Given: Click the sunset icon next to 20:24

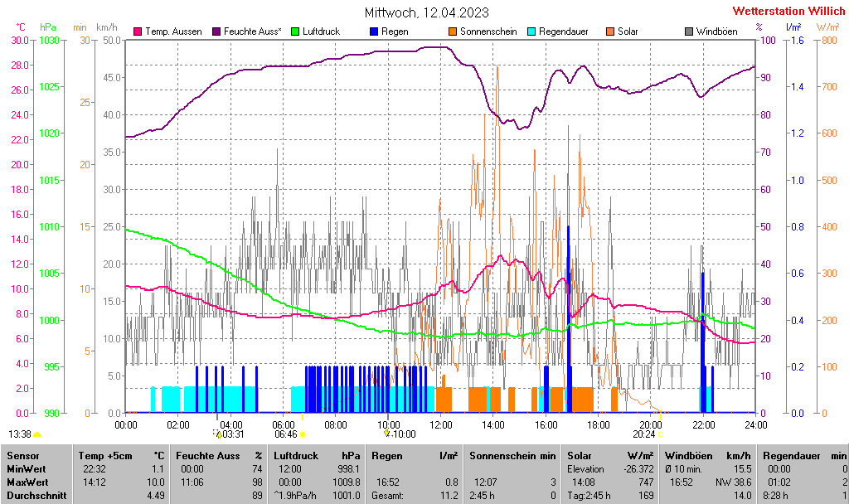Looking at the screenshot, I should click(x=661, y=434).
